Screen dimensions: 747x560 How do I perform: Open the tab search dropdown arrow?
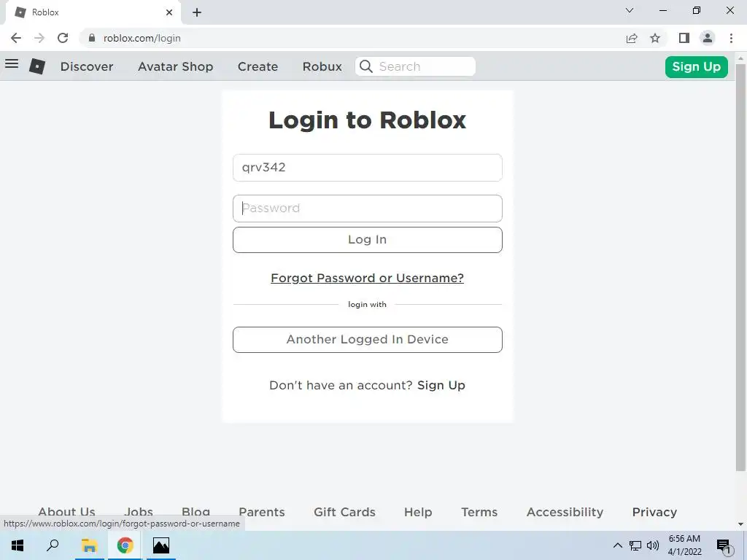point(630,10)
